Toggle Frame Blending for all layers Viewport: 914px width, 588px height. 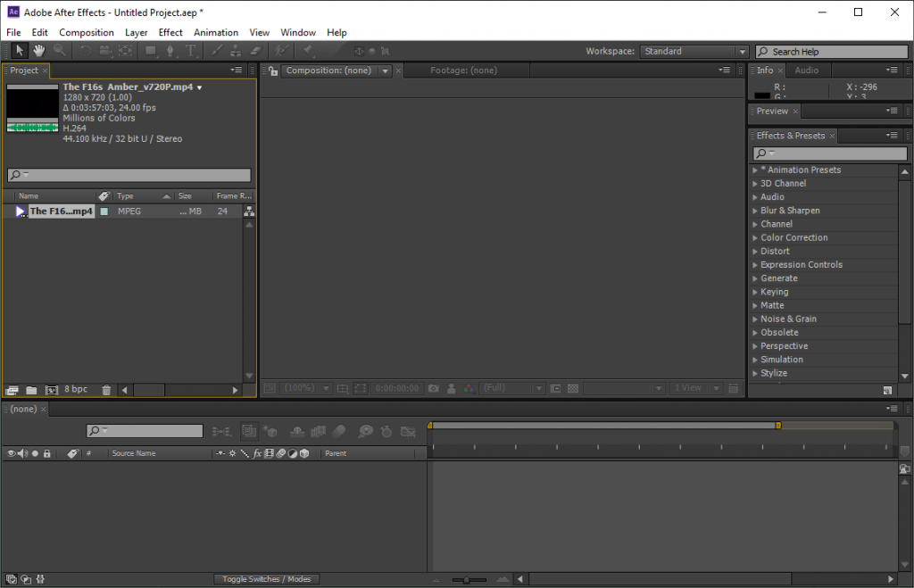coord(318,431)
